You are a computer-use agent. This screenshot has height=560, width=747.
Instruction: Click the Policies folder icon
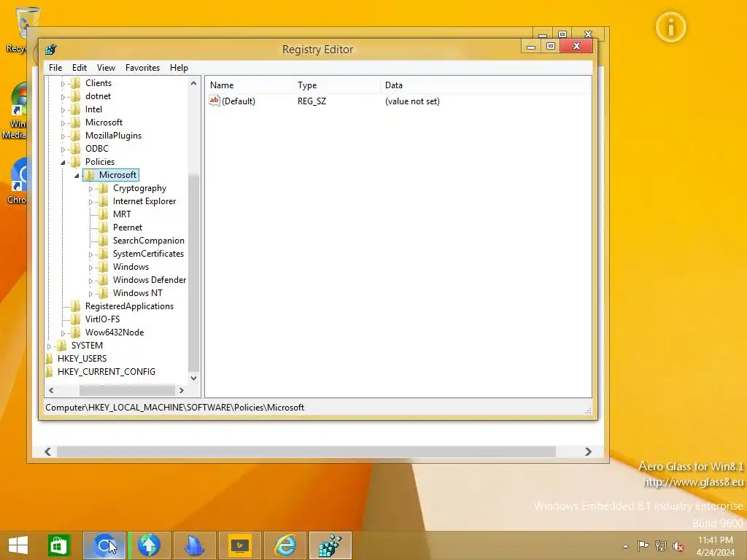click(x=75, y=162)
